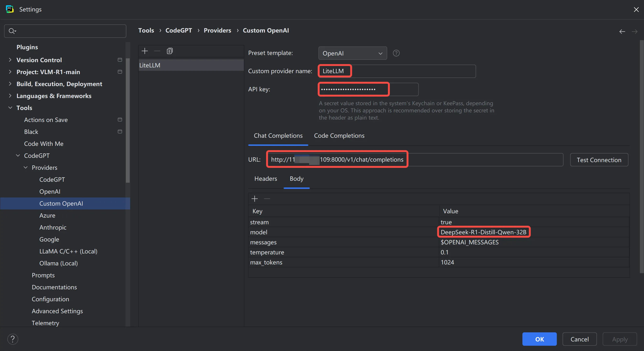This screenshot has width=644, height=351.
Task: Select the Google provider entry
Action: coord(49,239)
